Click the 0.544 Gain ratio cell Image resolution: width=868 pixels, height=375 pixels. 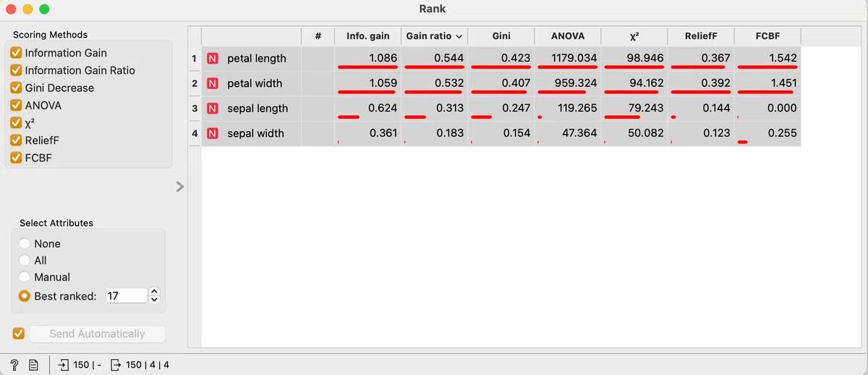coord(435,59)
